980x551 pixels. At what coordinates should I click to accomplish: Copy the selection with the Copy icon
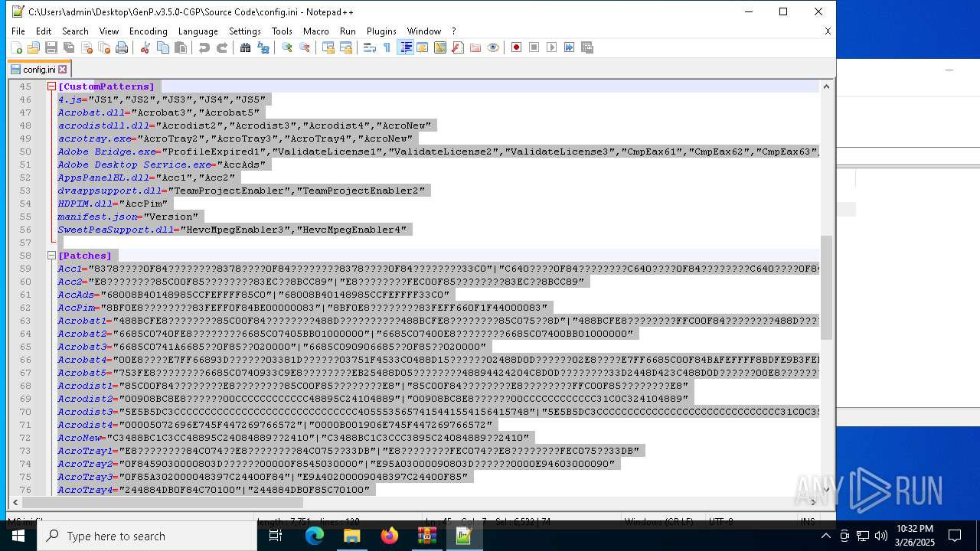click(x=162, y=47)
